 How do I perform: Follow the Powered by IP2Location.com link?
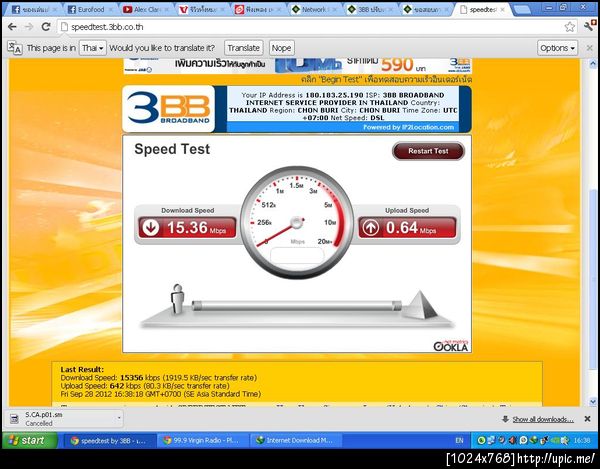pos(409,127)
